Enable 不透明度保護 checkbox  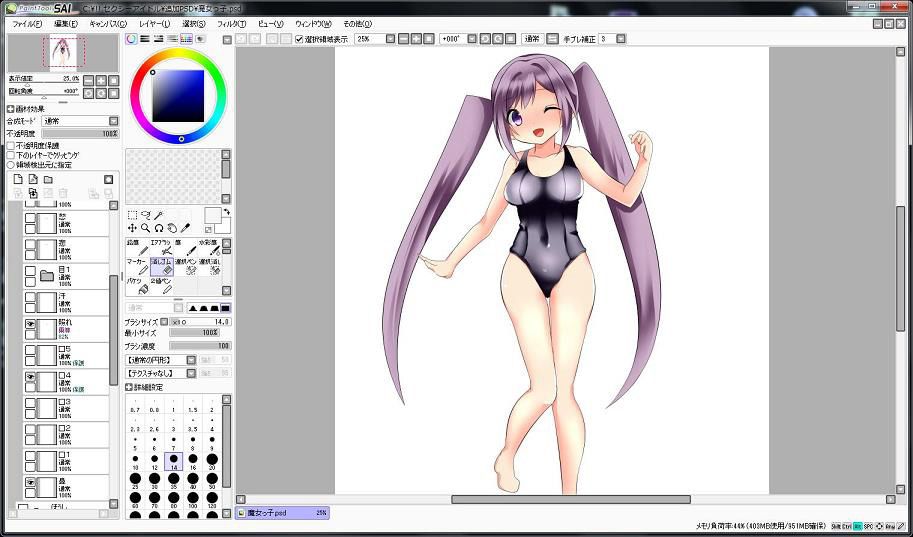click(11, 146)
